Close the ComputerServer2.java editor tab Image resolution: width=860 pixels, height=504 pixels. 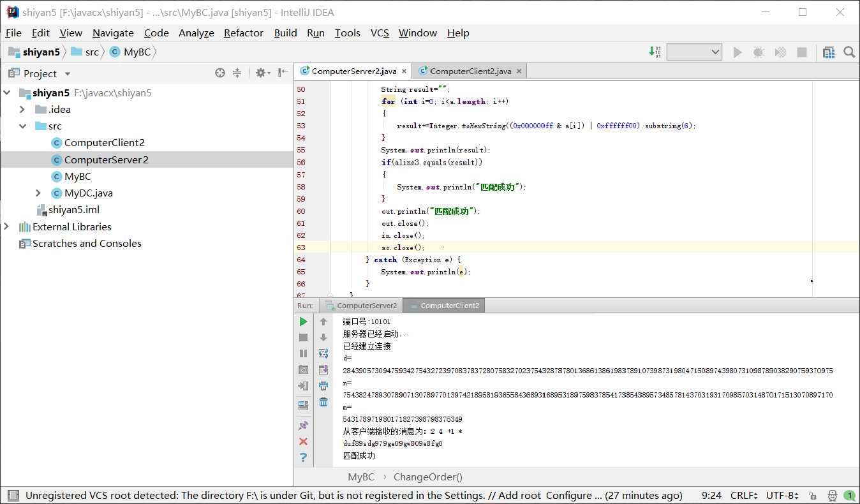(403, 71)
